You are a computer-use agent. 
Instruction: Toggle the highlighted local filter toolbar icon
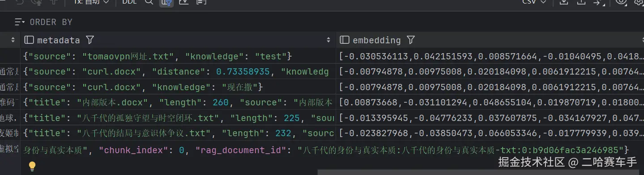166,2
